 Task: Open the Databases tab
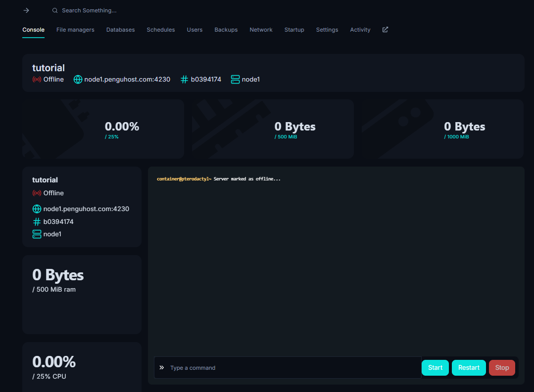(121, 30)
